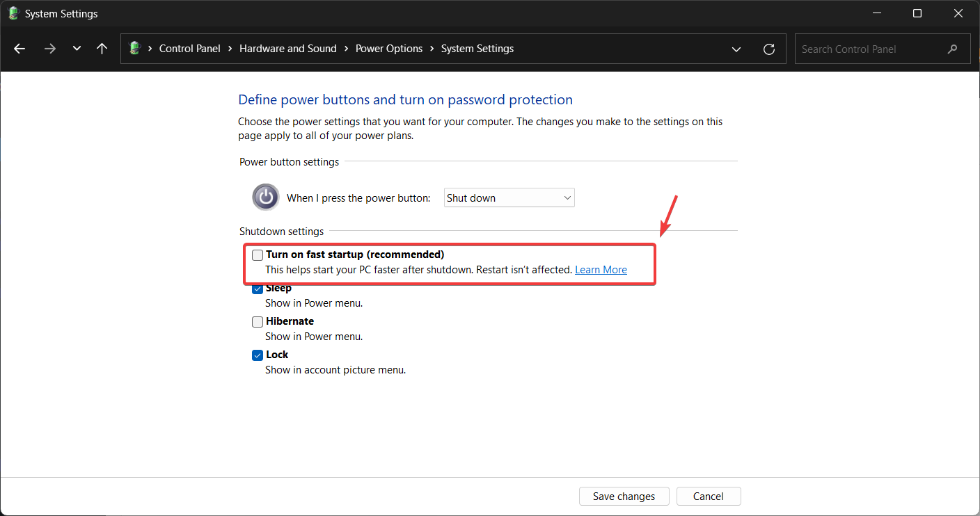Expand the address bar history dropdown
980x516 pixels.
tap(736, 49)
